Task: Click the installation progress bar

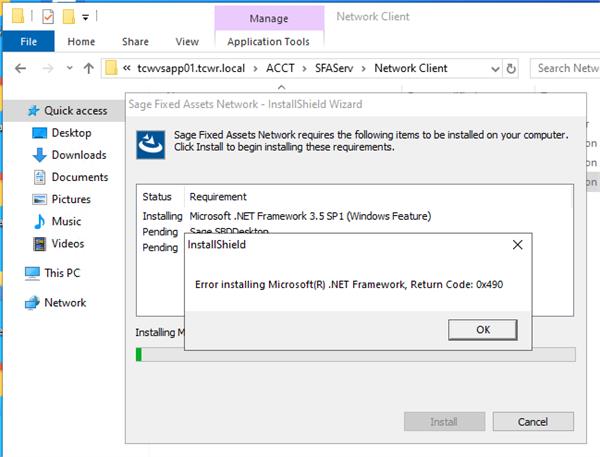Action: 355,354
